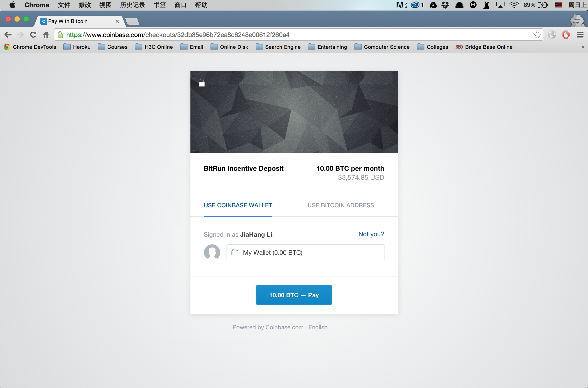
Task: Bookmark page with the star icon
Action: 537,35
